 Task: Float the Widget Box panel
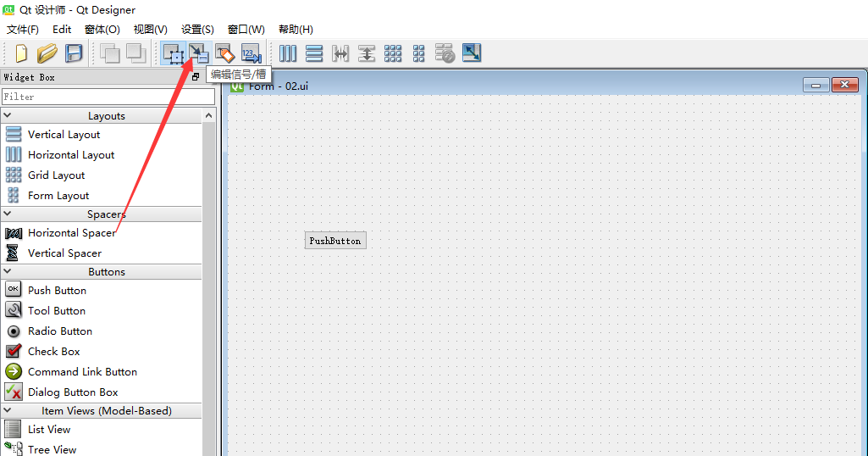[x=196, y=77]
